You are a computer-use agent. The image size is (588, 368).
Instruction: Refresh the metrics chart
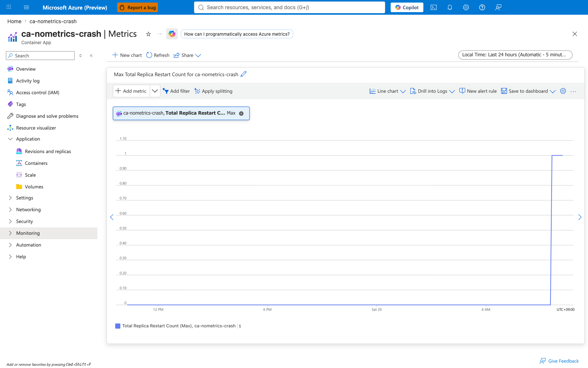coord(158,55)
